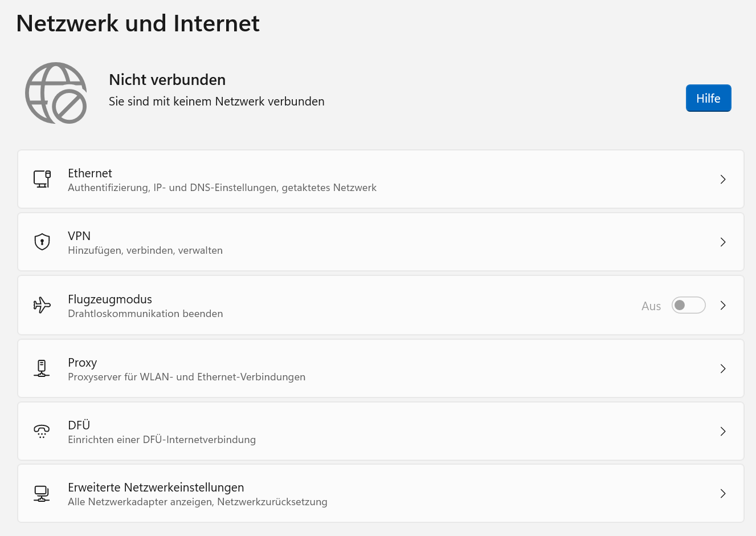Click the Proxy server icon

(42, 368)
